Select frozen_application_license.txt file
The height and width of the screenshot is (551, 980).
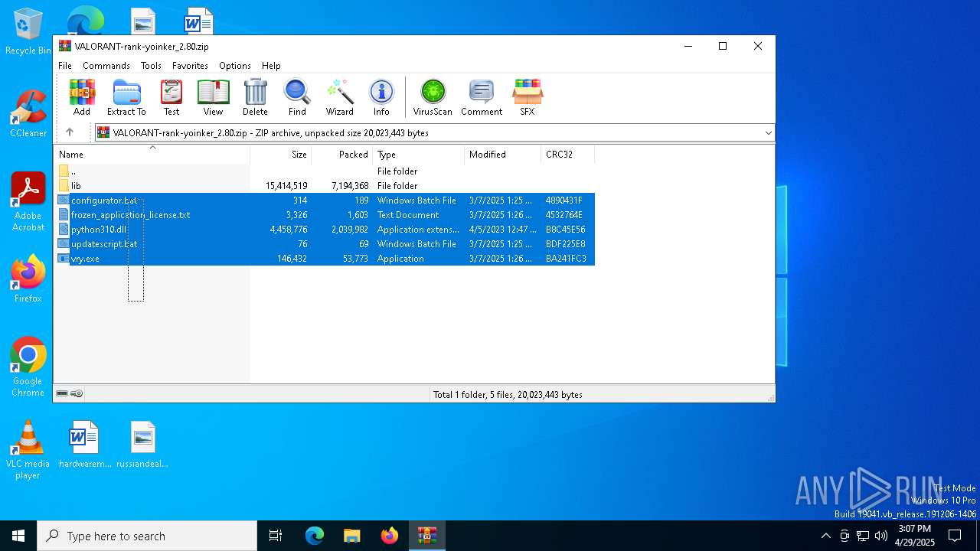coord(325,215)
